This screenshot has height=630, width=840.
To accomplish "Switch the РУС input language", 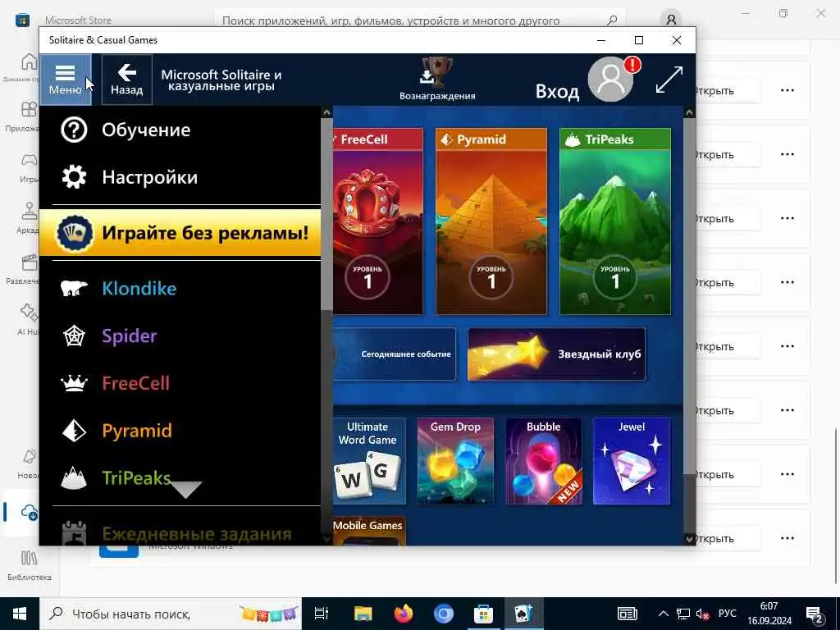I will pyautogui.click(x=727, y=614).
